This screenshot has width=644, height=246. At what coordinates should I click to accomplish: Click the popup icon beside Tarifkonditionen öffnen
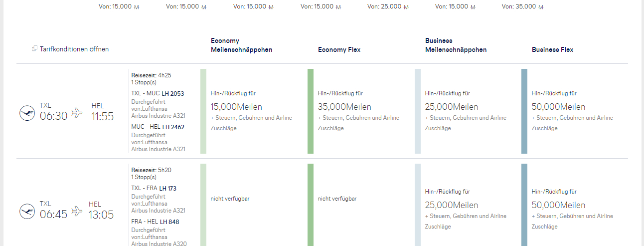34,49
